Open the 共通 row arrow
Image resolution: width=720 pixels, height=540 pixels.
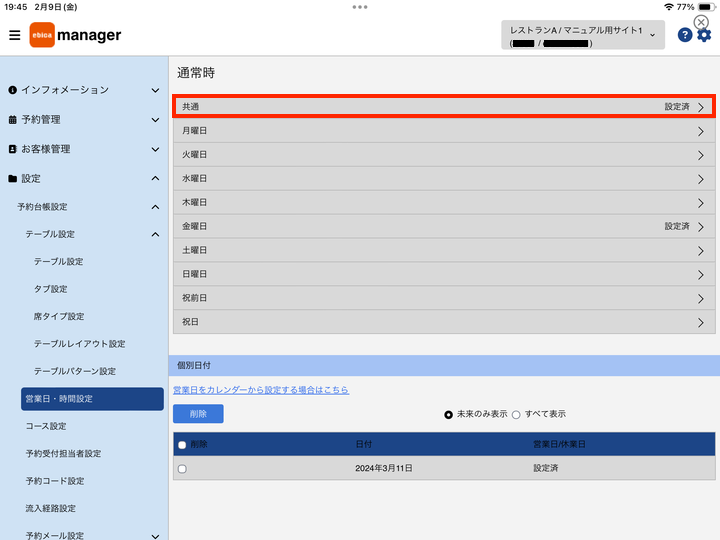point(701,107)
